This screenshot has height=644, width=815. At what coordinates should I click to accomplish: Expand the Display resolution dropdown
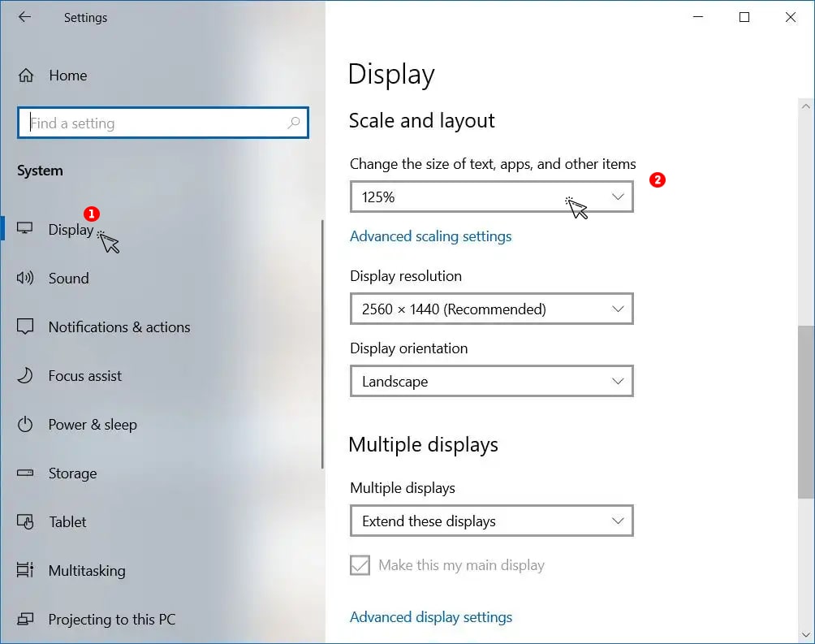(x=492, y=309)
